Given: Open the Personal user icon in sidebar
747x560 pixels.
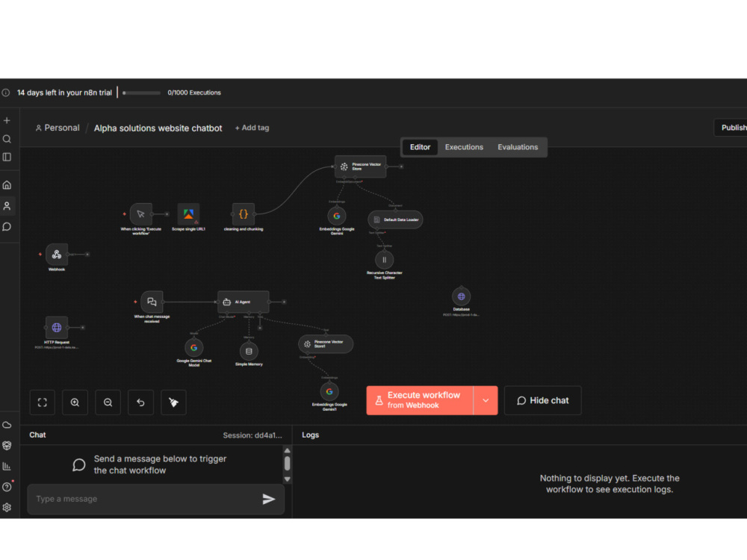Looking at the screenshot, I should 7,206.
